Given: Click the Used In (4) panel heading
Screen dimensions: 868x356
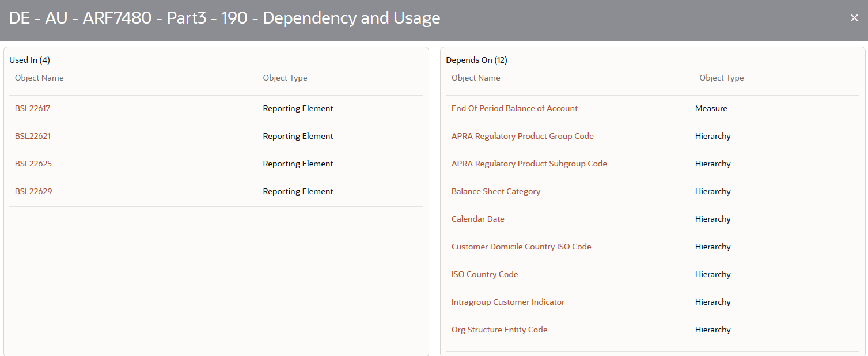Looking at the screenshot, I should 29,59.
